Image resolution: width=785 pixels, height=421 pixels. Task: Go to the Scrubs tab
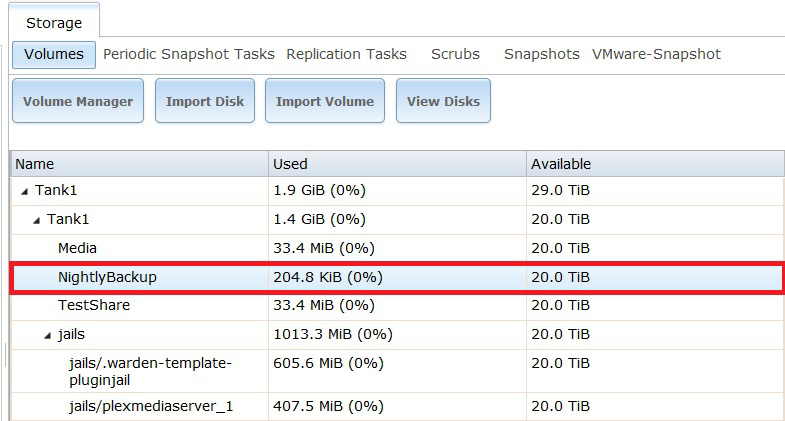click(455, 54)
